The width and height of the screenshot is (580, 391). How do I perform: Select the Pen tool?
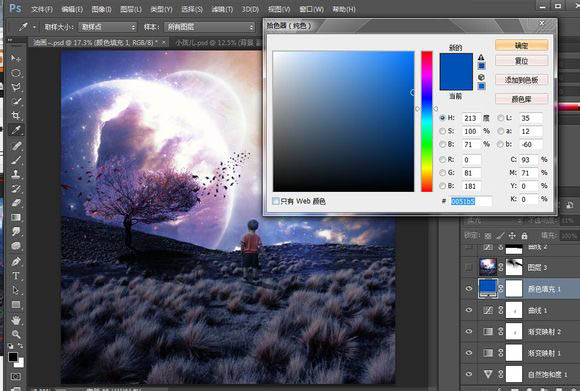click(x=16, y=261)
